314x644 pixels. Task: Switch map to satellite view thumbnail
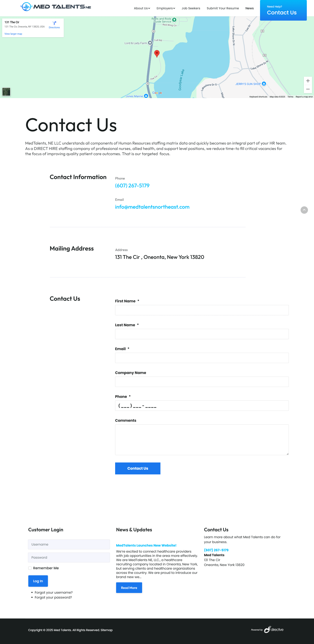click(6, 92)
